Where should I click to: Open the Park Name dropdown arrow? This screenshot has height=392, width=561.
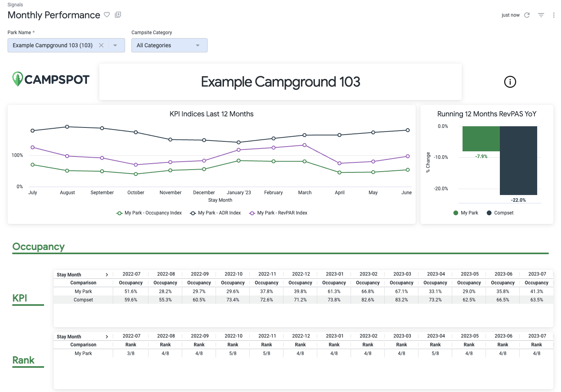pos(115,45)
